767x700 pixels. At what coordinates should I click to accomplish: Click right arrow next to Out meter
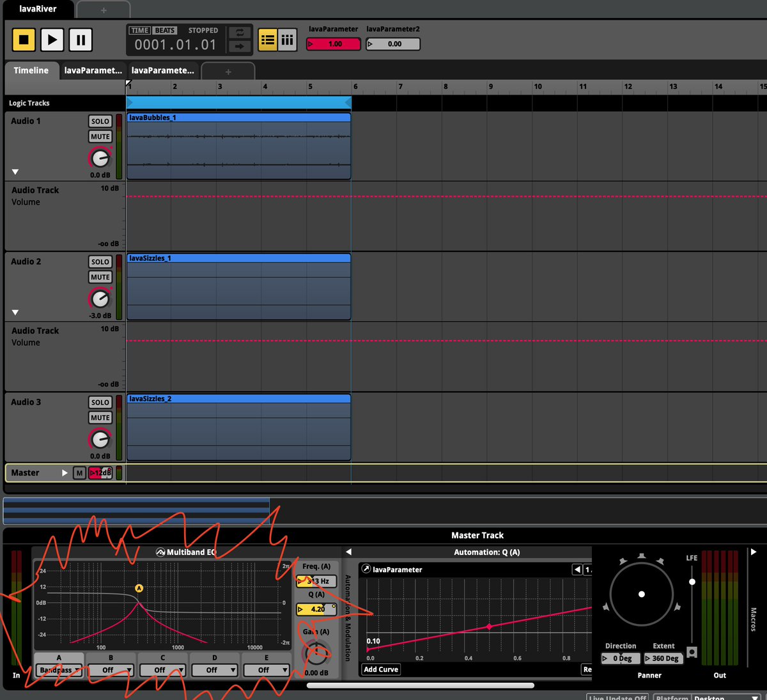click(x=754, y=552)
